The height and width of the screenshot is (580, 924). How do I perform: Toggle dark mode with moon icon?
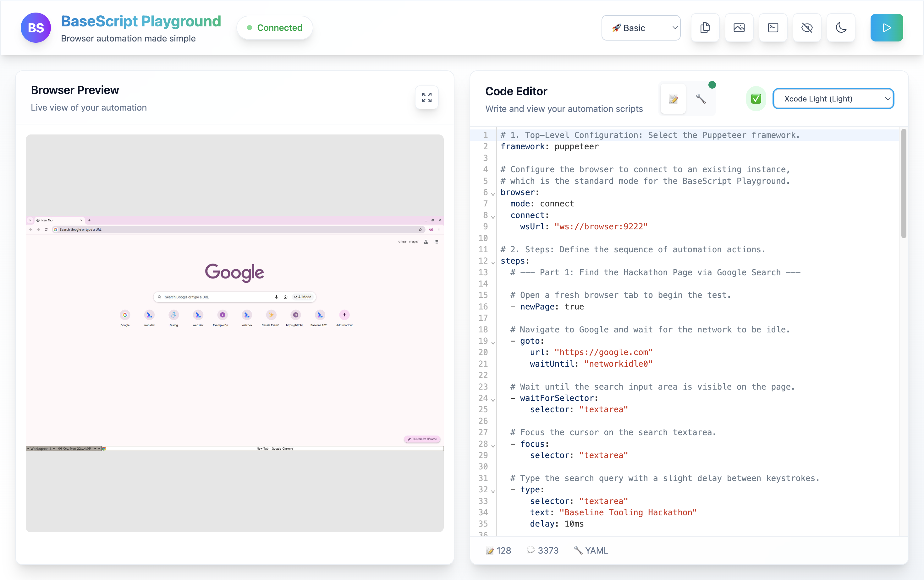click(x=841, y=28)
